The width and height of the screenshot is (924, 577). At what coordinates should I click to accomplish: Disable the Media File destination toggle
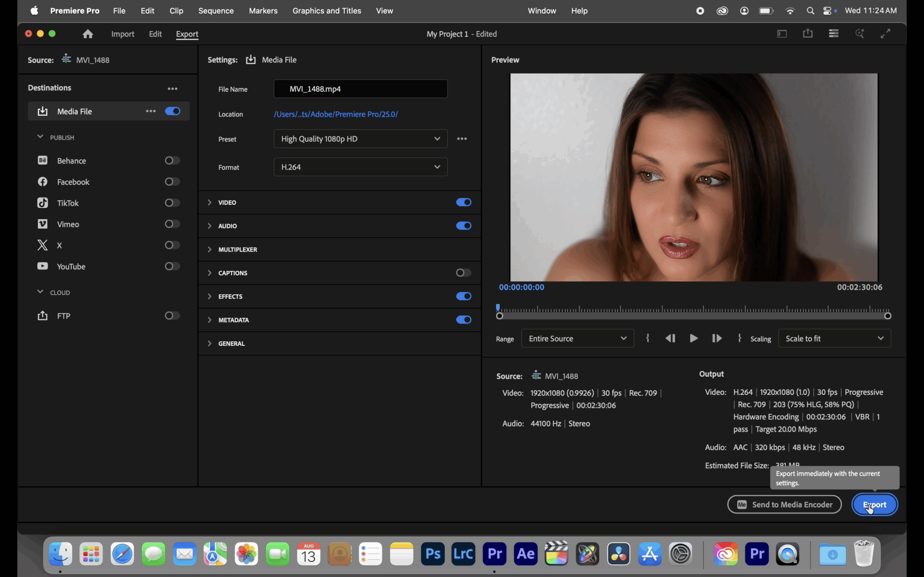point(173,111)
